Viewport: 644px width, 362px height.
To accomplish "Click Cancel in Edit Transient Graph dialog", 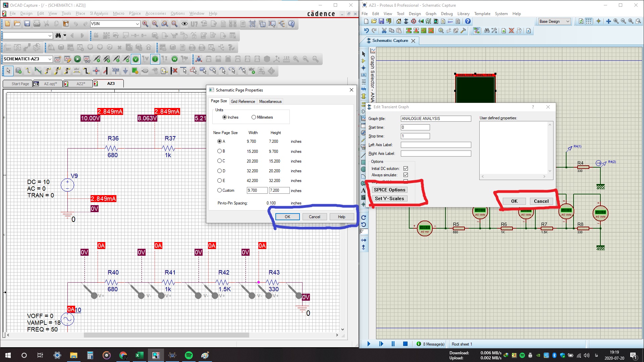I will click(541, 201).
